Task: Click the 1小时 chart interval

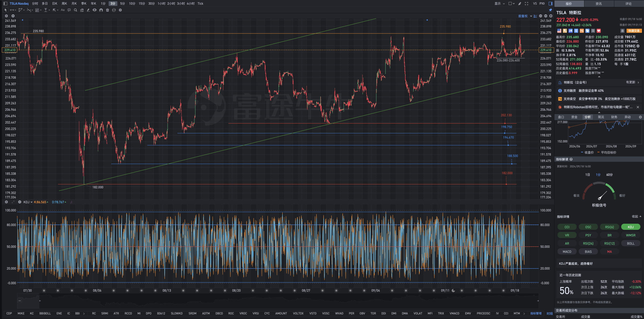Action: (161, 4)
